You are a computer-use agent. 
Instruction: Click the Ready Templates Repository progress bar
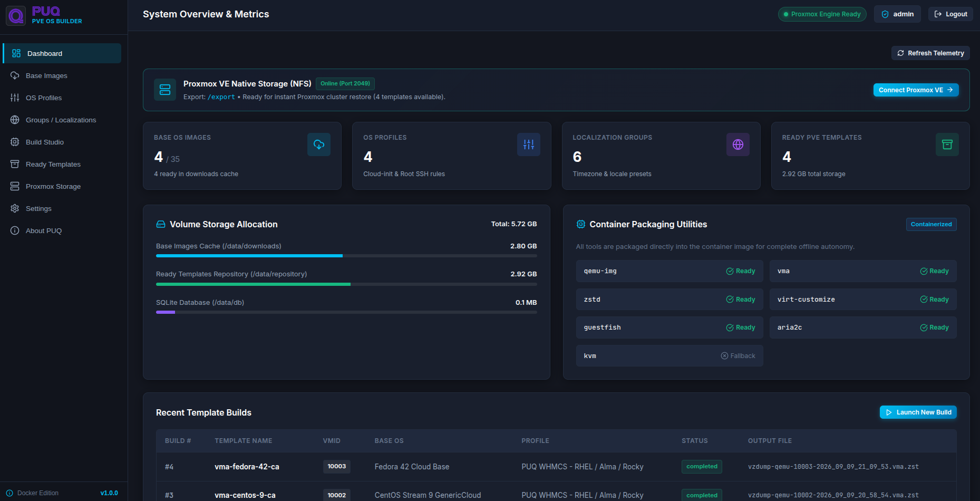(346, 284)
